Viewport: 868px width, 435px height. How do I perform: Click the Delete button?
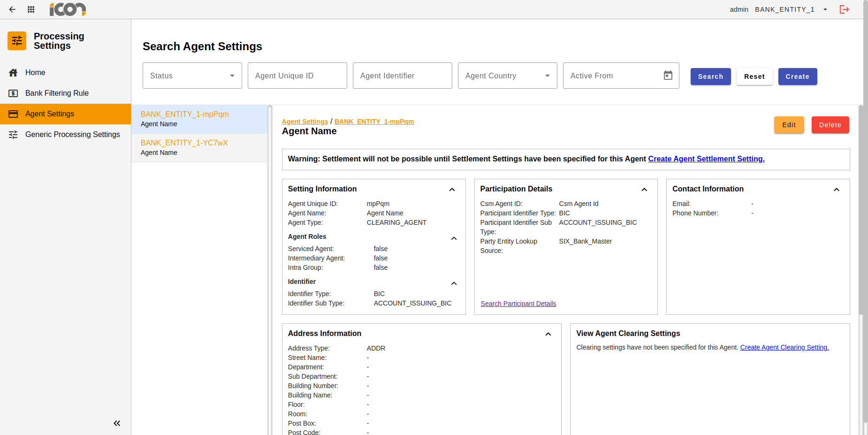[830, 125]
